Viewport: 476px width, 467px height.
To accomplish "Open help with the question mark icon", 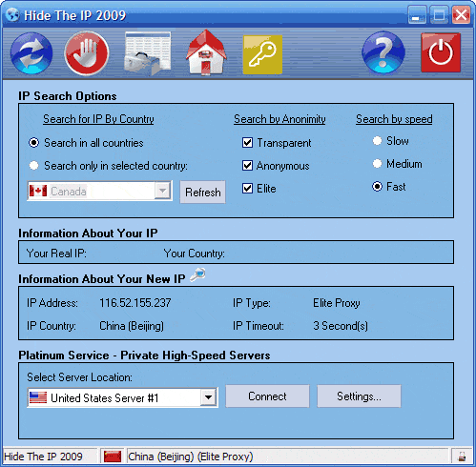I will (383, 52).
